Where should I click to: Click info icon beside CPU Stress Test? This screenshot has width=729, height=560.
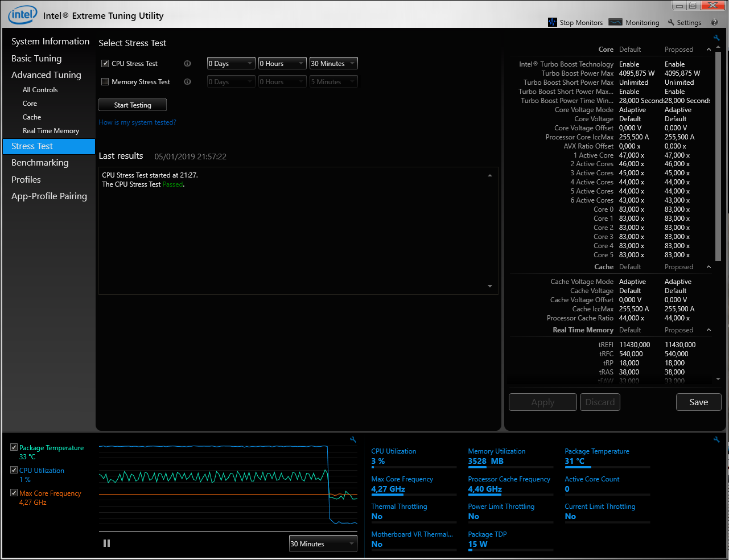click(187, 64)
